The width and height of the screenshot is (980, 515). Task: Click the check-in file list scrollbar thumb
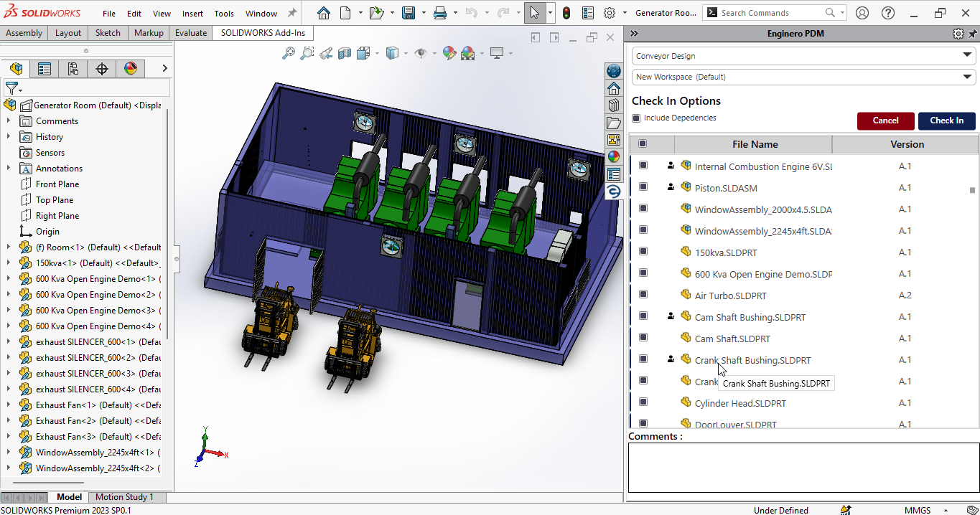tap(972, 190)
